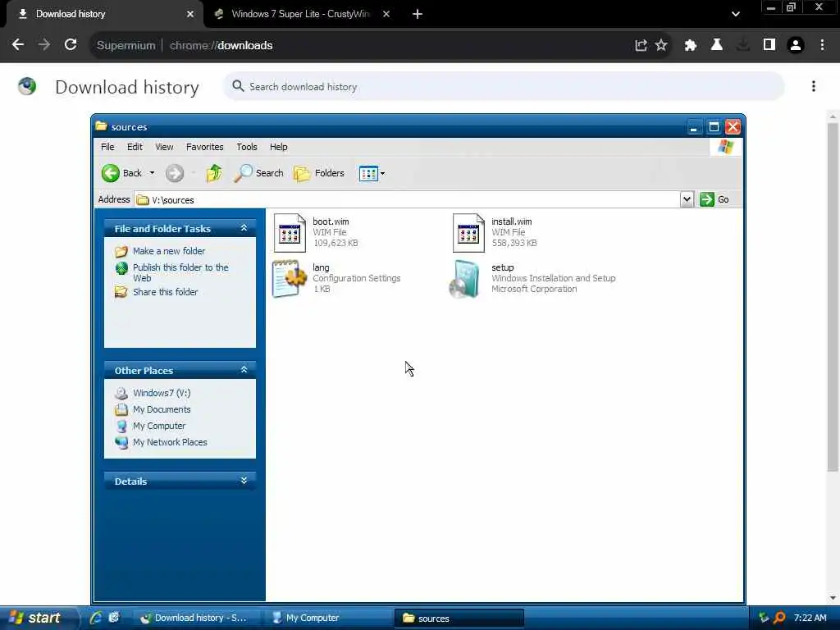Click the orange search tray icon
840x630 pixels.
pos(779,618)
